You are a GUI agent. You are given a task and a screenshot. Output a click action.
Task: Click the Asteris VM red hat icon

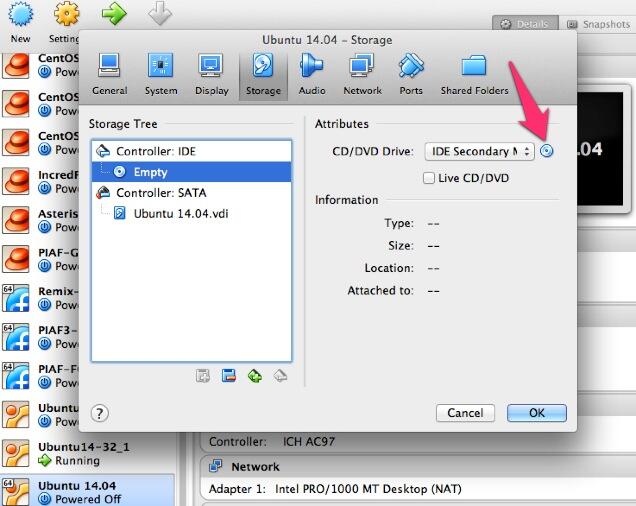16,220
